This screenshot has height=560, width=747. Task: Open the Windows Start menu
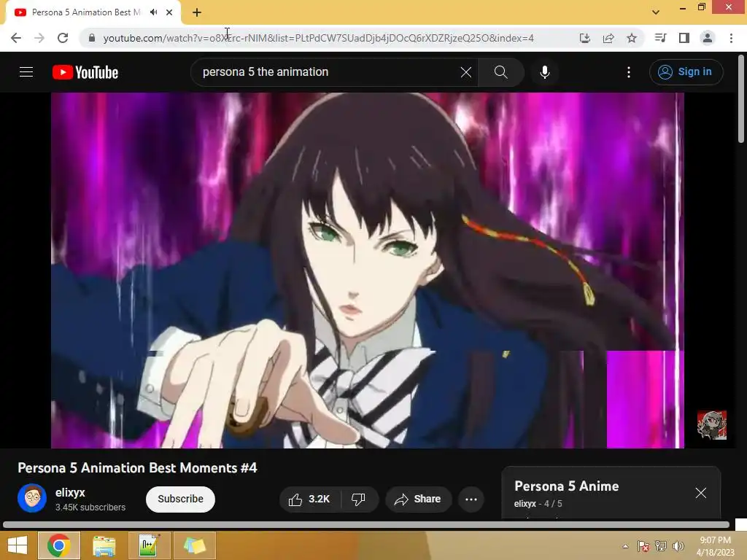click(x=18, y=545)
